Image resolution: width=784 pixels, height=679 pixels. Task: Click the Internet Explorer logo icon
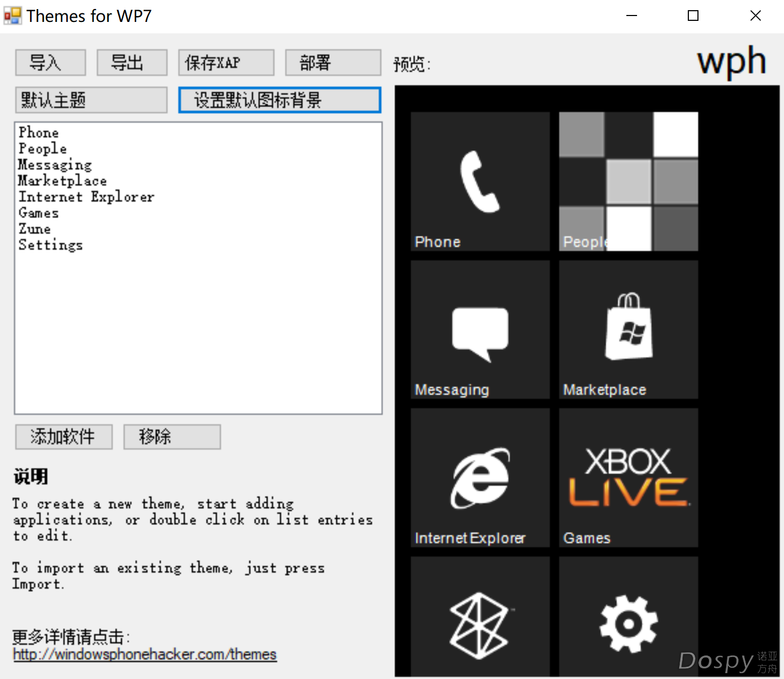pyautogui.click(x=480, y=478)
